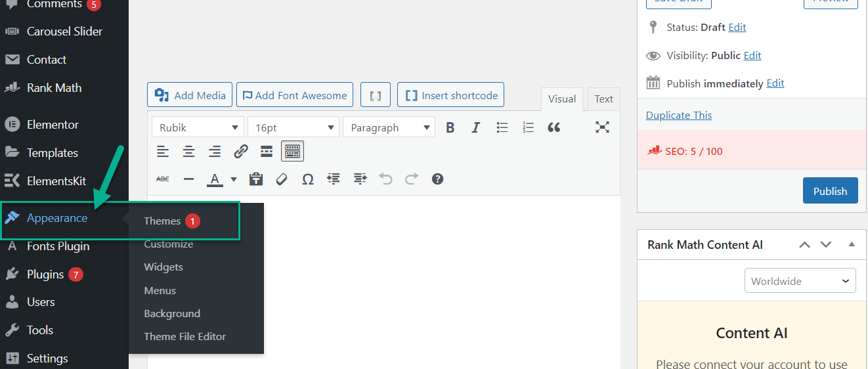The image size is (868, 369).
Task: Open the Worldwide country dropdown
Action: coord(800,280)
